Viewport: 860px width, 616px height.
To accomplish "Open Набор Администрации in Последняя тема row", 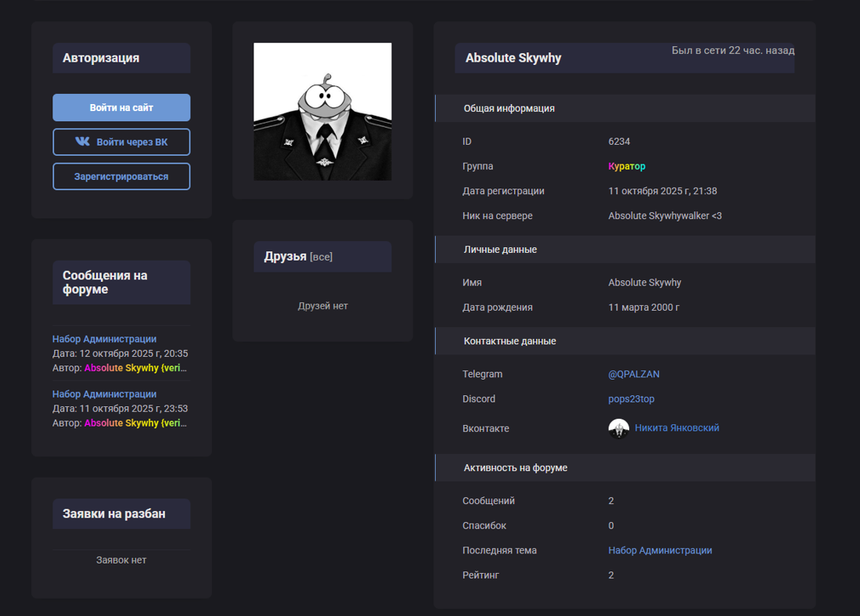I will [660, 550].
